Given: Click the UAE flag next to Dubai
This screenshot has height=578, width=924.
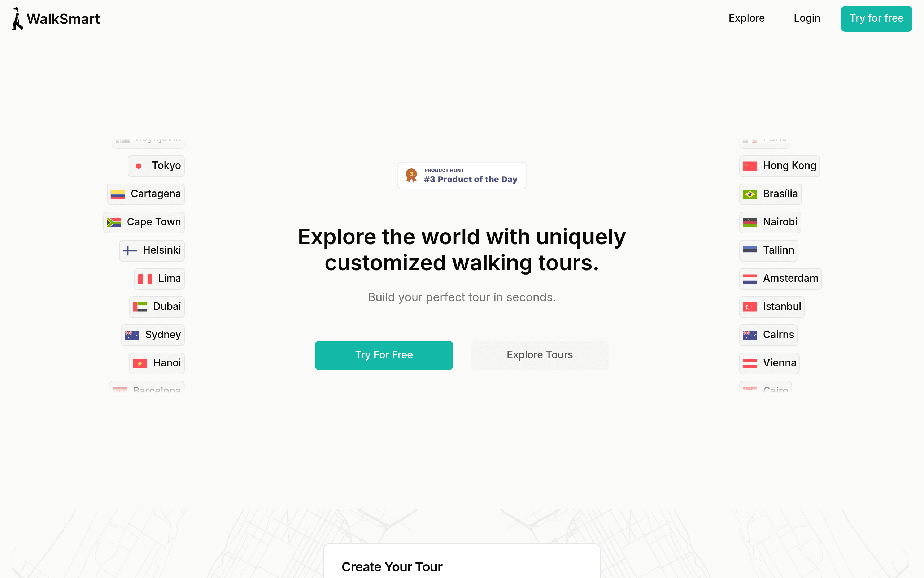Looking at the screenshot, I should 140,307.
